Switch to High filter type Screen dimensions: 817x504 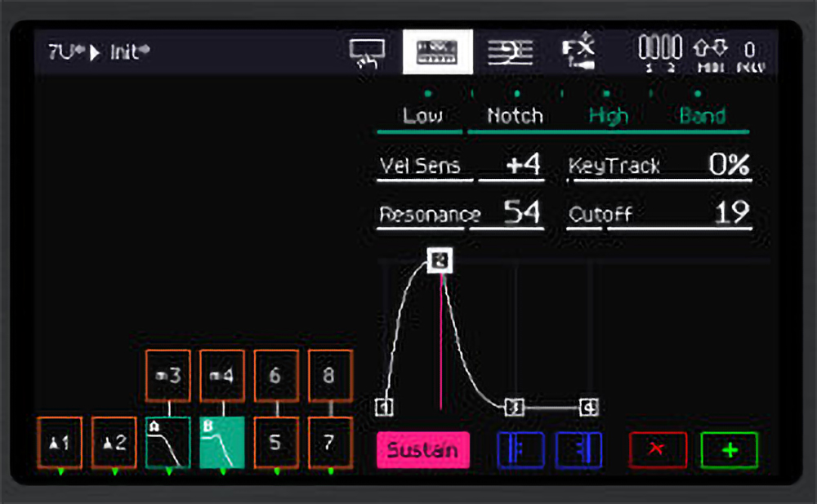pos(609,116)
